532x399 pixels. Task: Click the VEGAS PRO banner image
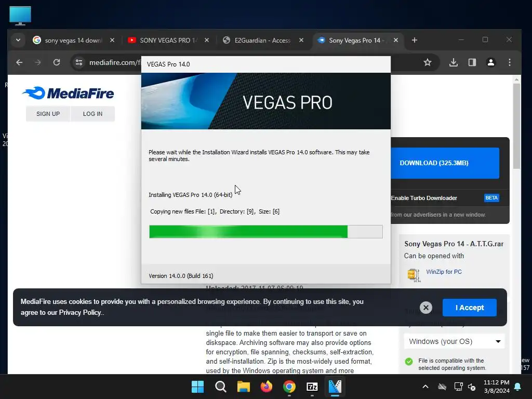pyautogui.click(x=265, y=101)
